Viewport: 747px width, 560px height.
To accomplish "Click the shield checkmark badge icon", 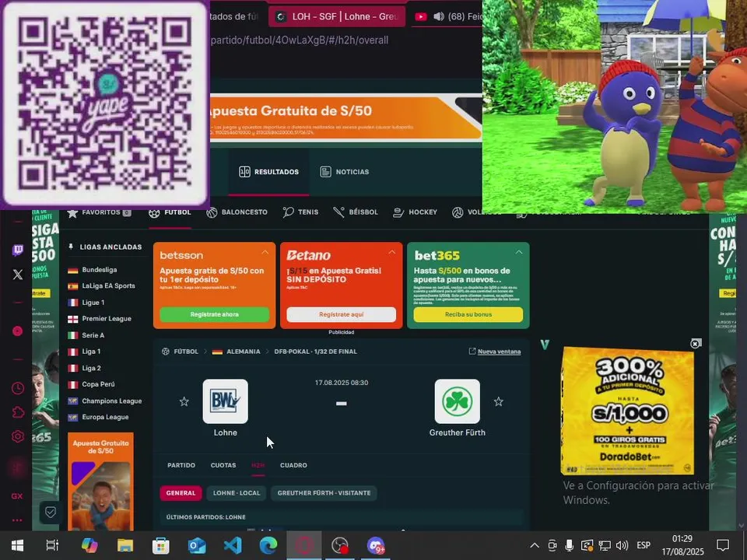I will [51, 513].
